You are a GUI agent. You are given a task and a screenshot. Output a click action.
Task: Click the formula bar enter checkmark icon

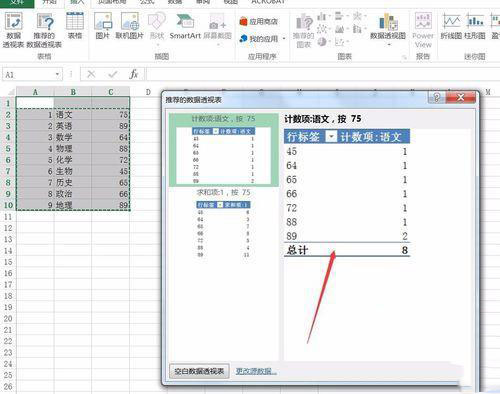pos(113,74)
